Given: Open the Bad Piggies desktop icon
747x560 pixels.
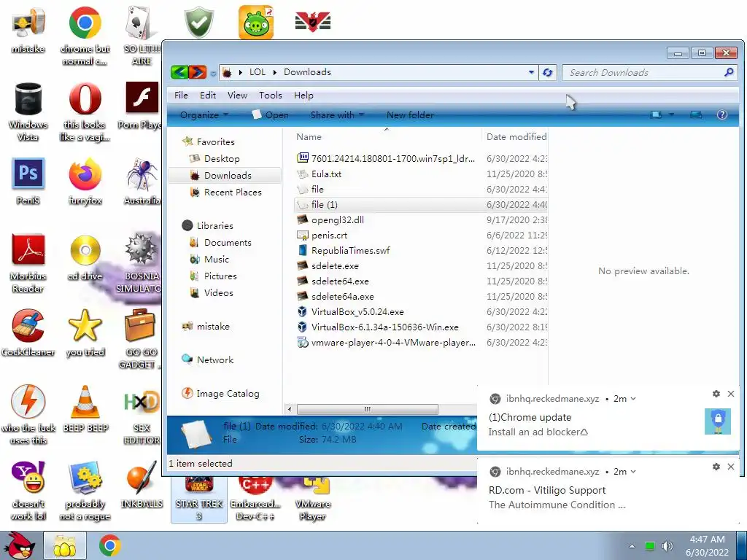Looking at the screenshot, I should (x=256, y=22).
